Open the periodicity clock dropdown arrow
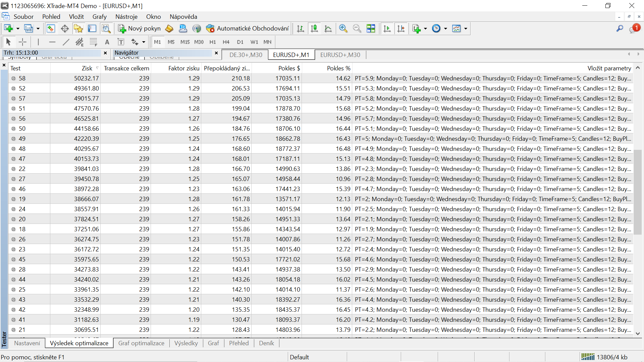Viewport: 644px width, 362px height. [x=445, y=28]
